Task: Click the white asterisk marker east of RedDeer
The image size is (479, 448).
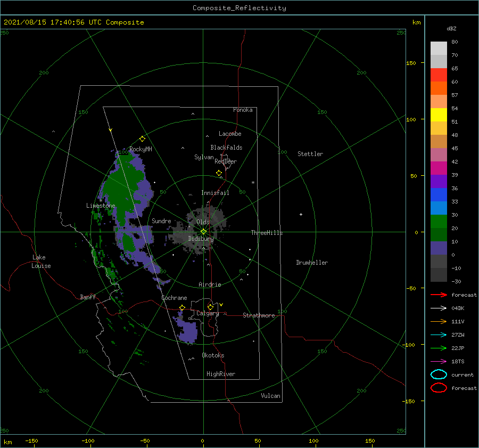Action: pos(253,183)
